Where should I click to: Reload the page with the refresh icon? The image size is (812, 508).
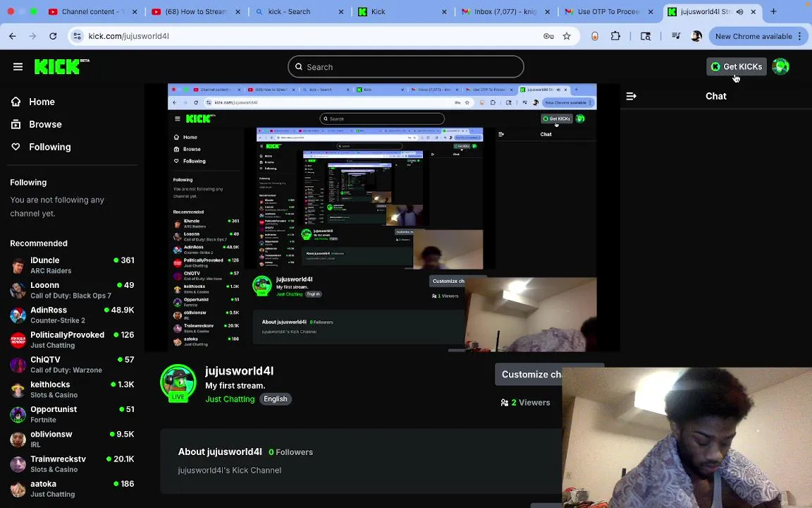(53, 36)
